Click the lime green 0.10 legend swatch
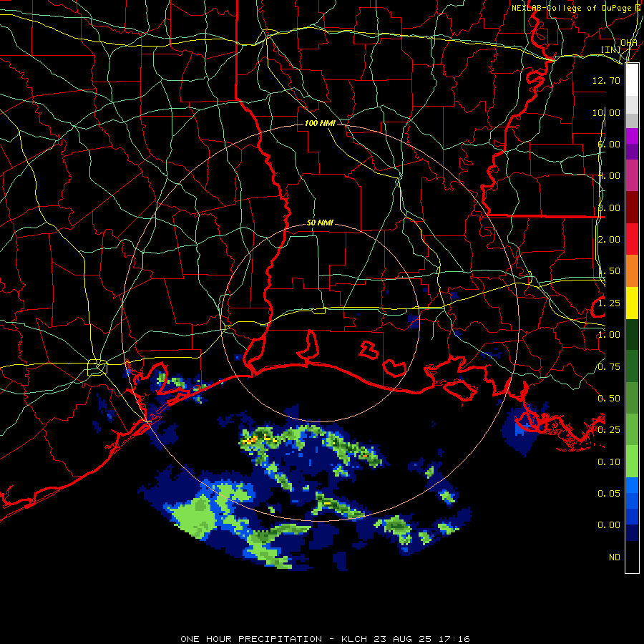 pos(632,462)
